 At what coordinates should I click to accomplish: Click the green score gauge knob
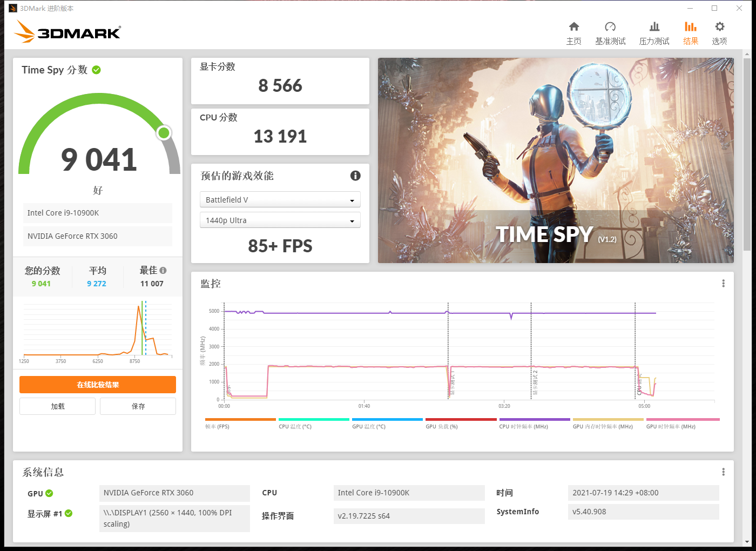point(164,132)
